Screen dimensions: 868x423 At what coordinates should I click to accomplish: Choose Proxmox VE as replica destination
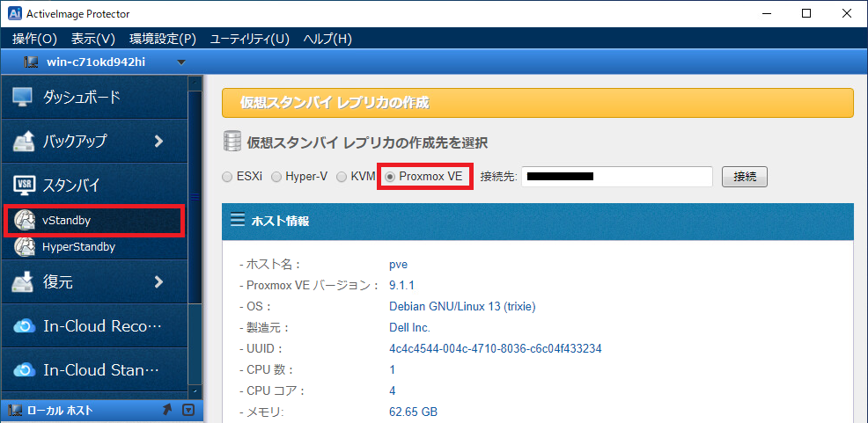click(x=390, y=177)
